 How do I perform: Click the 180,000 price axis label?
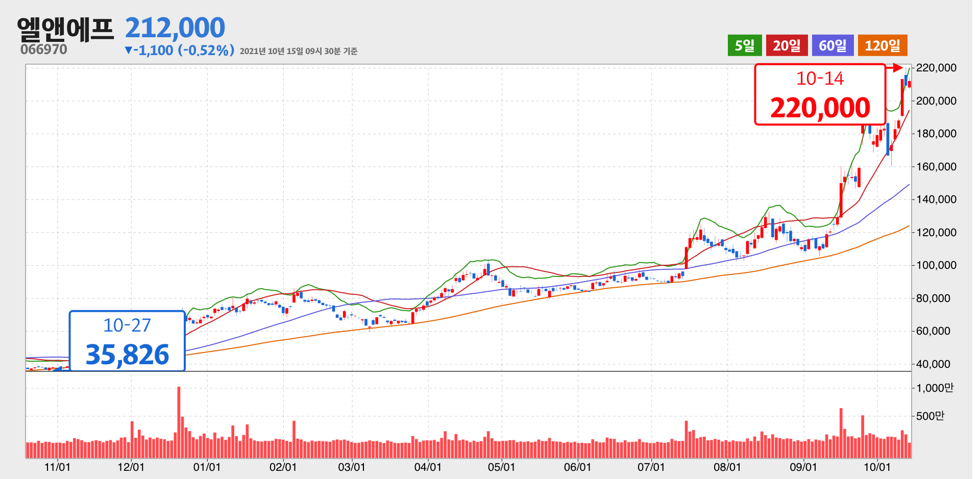point(936,134)
